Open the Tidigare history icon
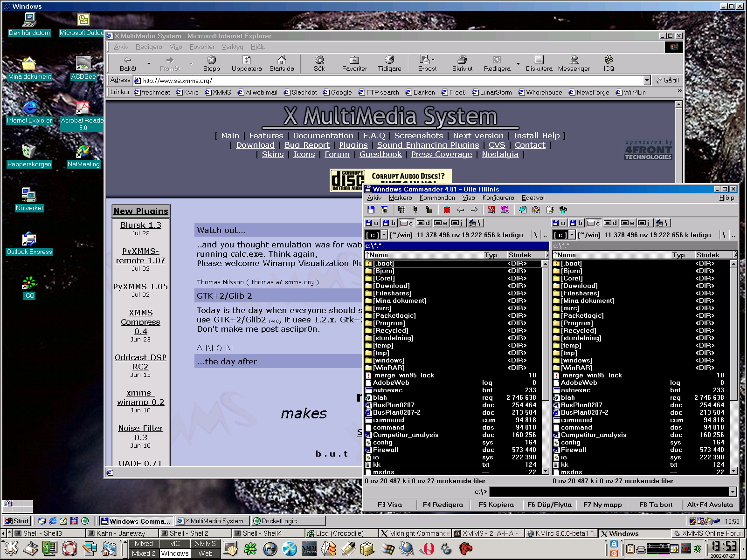Screen dimensions: 747x560 389,60
